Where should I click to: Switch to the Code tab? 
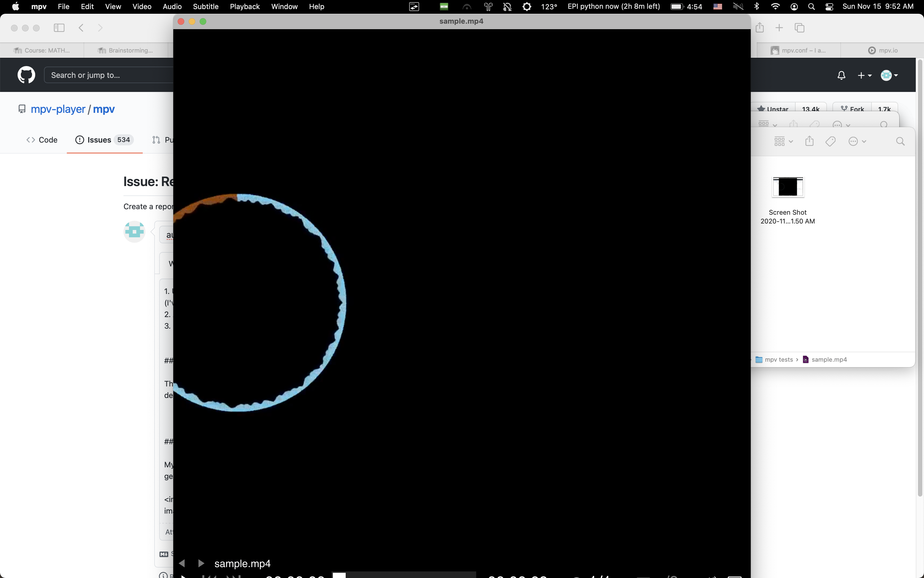[x=42, y=140]
